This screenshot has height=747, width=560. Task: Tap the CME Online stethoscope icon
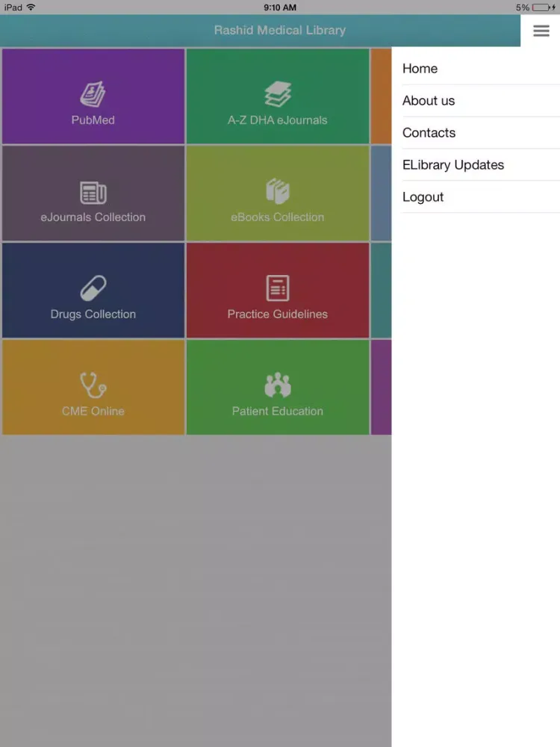point(93,385)
